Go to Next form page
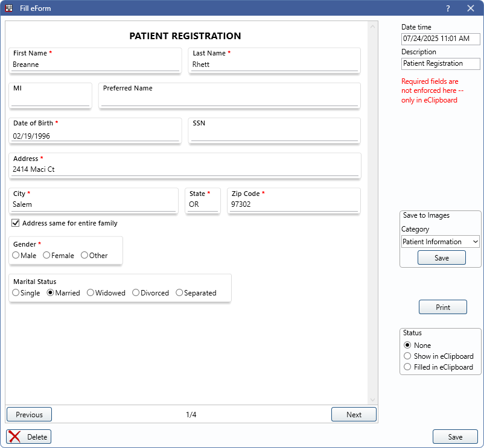Viewport: 484px width, 448px height. click(x=354, y=415)
